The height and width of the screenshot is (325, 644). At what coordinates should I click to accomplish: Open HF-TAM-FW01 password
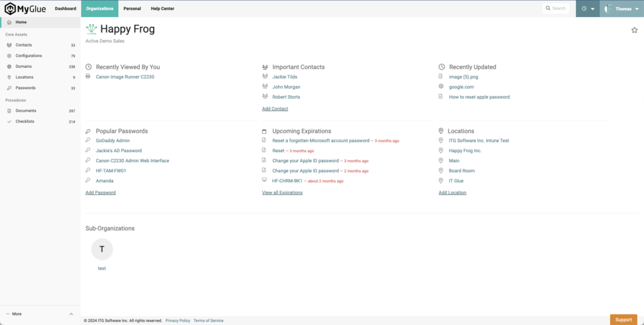click(111, 171)
